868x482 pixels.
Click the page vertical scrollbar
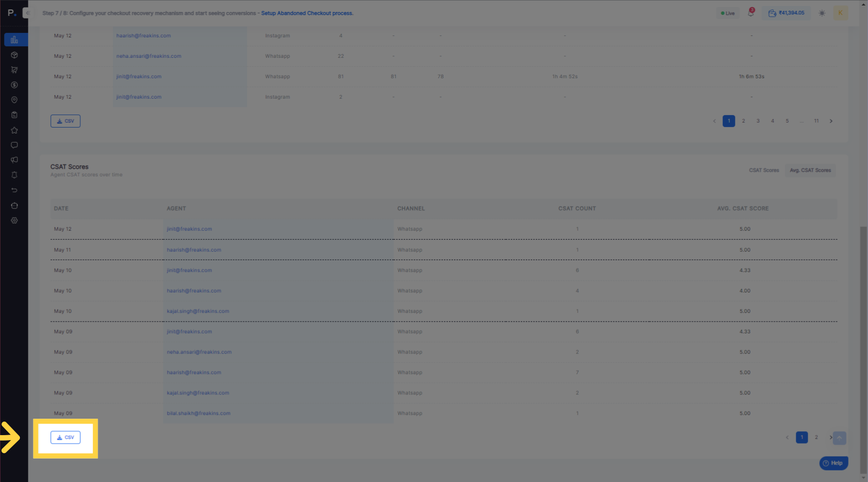[864, 349]
